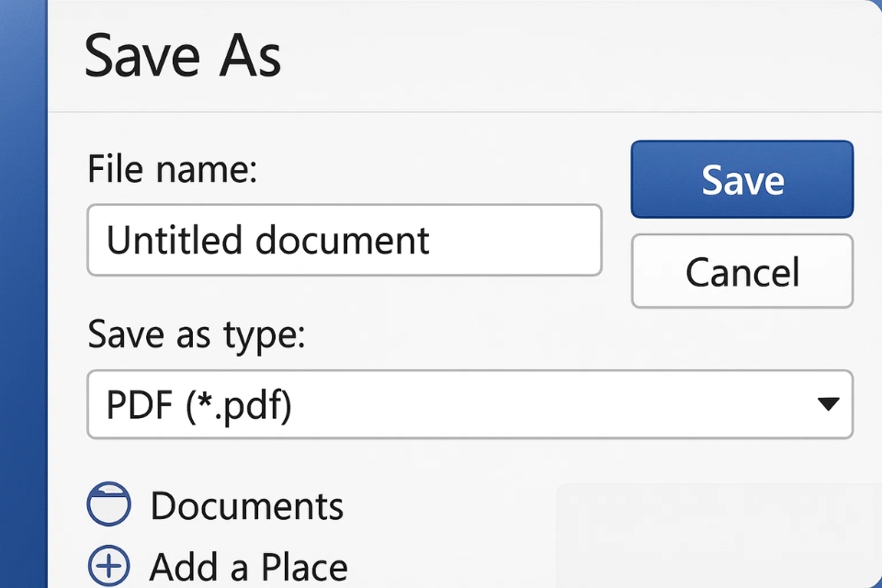
Task: Click the "PDF (*.pdf)" text in type box
Action: 198,405
